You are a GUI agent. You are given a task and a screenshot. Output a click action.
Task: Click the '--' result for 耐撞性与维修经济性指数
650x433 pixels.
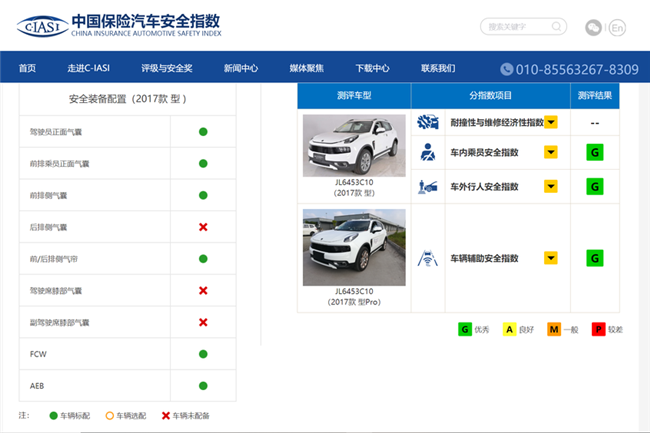pos(595,123)
